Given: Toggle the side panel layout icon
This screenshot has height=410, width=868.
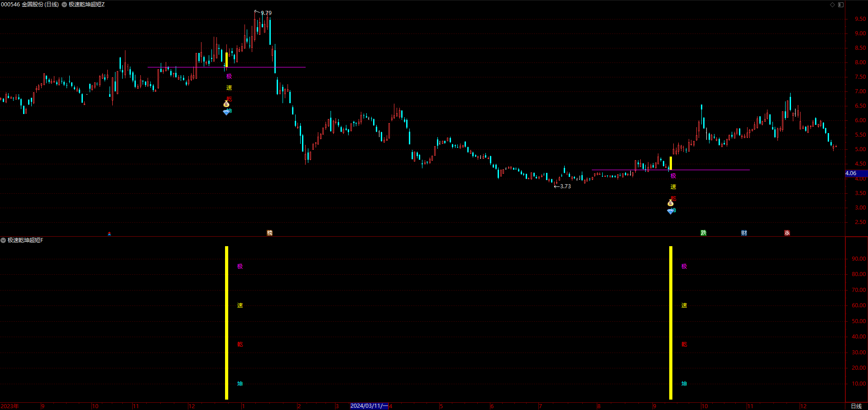Looking at the screenshot, I should point(841,5).
